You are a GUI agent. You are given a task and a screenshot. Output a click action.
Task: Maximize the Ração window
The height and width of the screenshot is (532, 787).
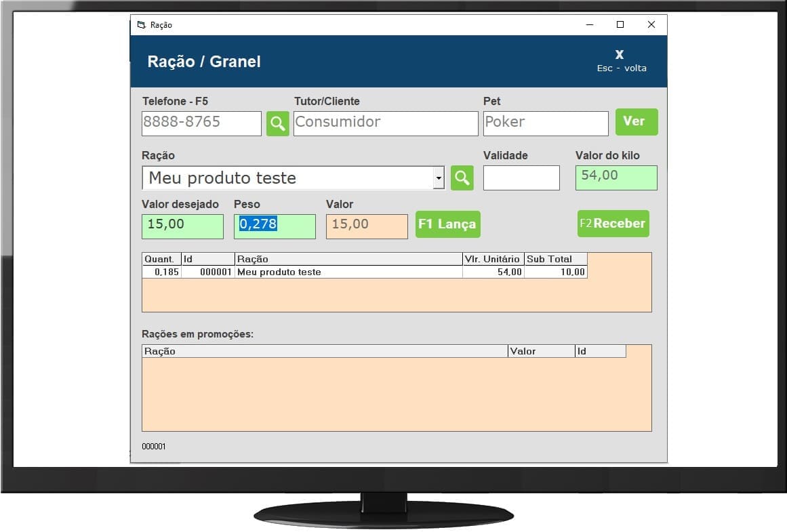coord(620,25)
